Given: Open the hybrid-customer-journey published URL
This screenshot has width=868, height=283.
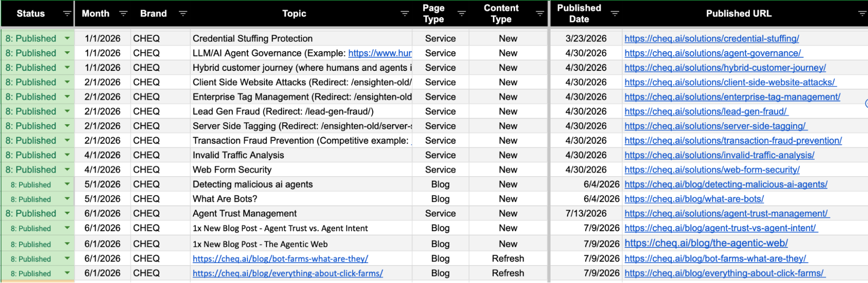Looking at the screenshot, I should coord(725,67).
